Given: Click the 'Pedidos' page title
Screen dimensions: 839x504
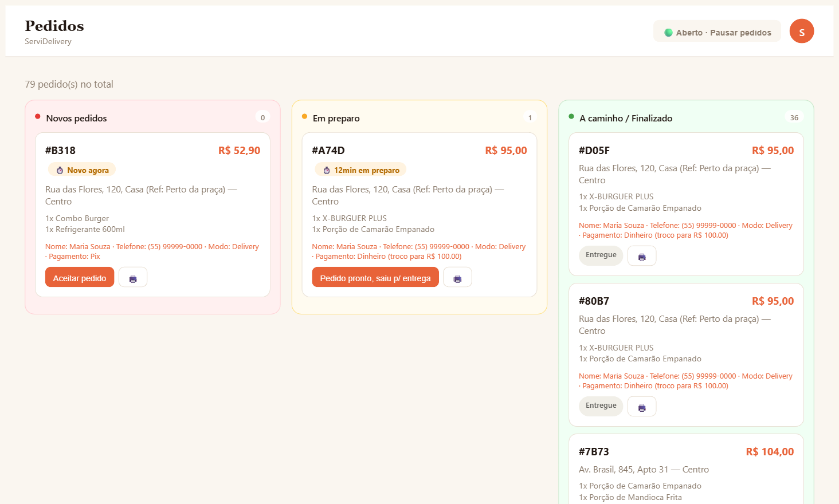Looking at the screenshot, I should coord(54,26).
